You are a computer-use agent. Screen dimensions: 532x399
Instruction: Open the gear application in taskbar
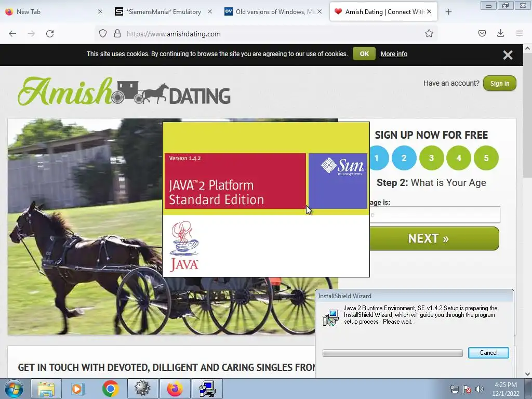142,389
